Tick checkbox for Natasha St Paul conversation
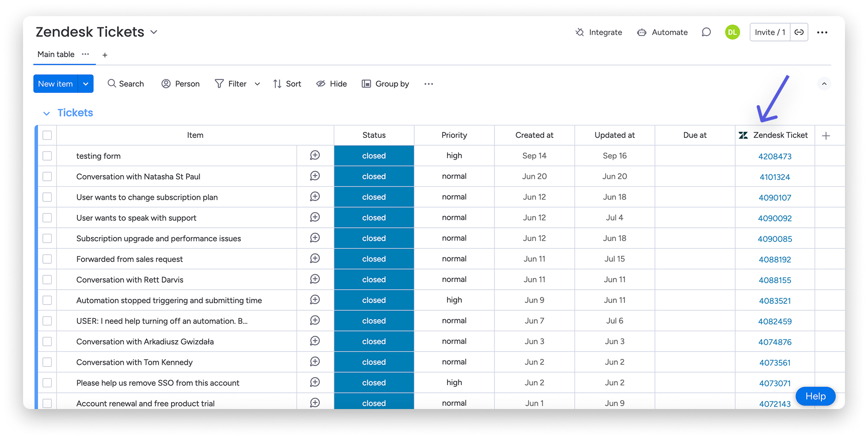Screen dimensions: 868x439 coord(47,177)
